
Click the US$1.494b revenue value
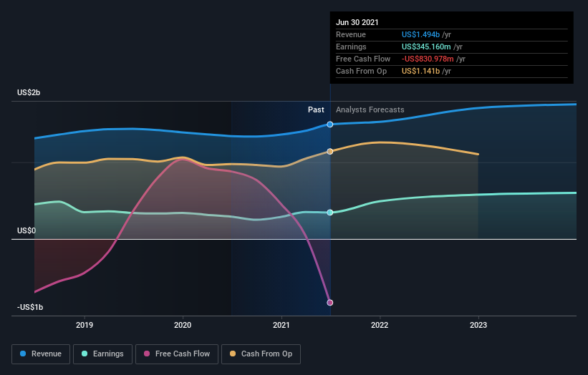420,34
